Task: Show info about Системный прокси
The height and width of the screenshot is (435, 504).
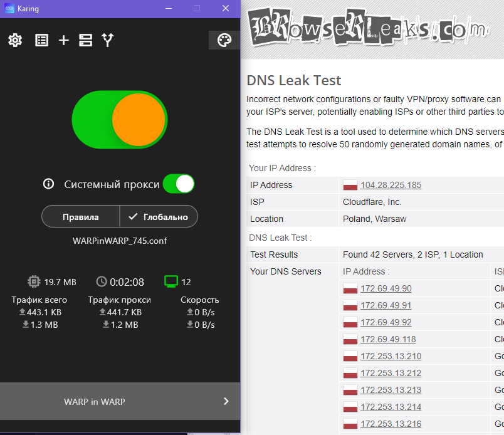Action: [48, 184]
